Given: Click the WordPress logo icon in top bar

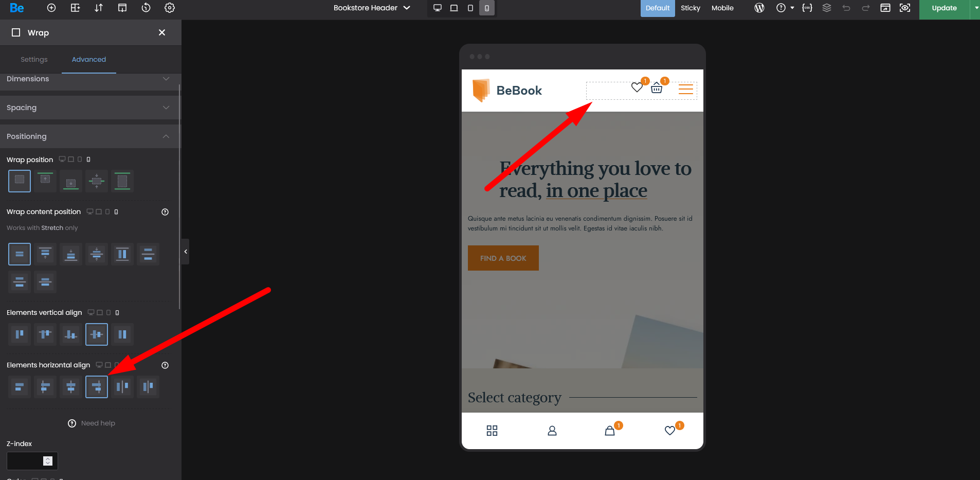Looking at the screenshot, I should pyautogui.click(x=759, y=8).
